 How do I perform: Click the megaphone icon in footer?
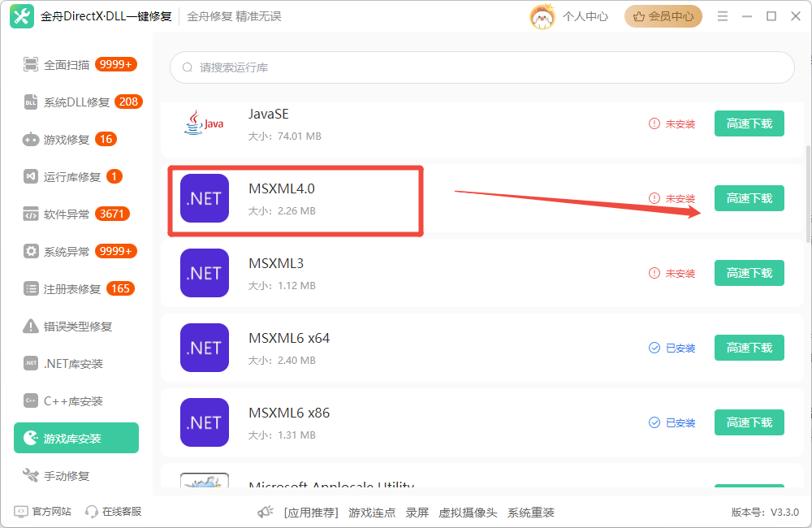(266, 512)
